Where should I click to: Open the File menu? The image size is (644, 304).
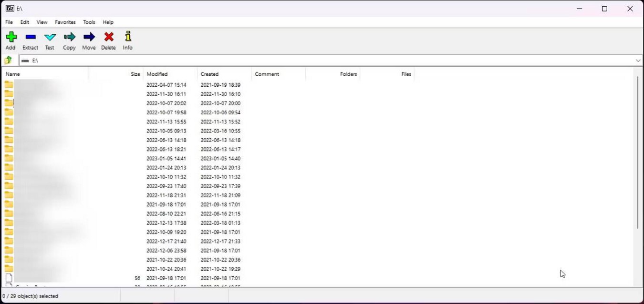[x=9, y=22]
